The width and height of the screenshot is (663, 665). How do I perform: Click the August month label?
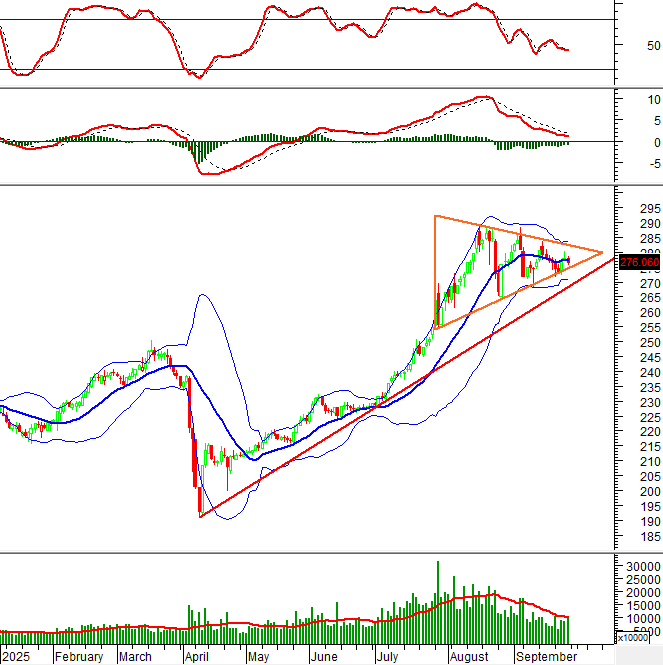469,657
